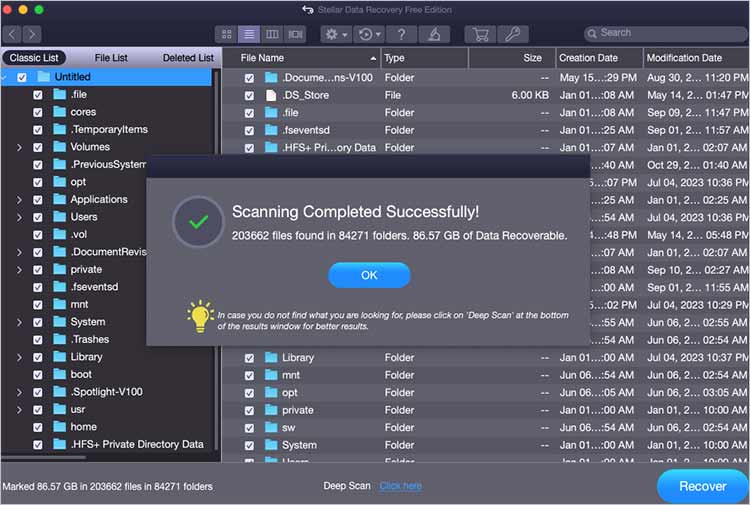Uncheck the Untitled volume checkbox
750x505 pixels.
pyautogui.click(x=22, y=77)
